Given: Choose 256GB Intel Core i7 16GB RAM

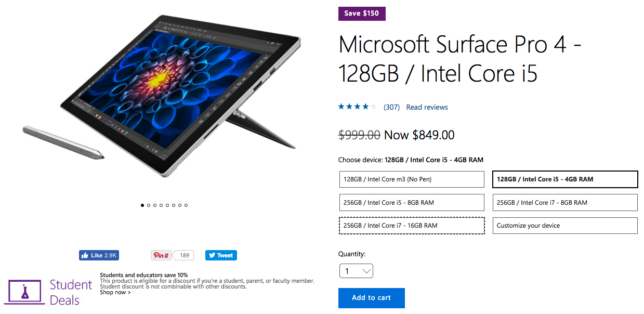Looking at the screenshot, I should [x=412, y=226].
